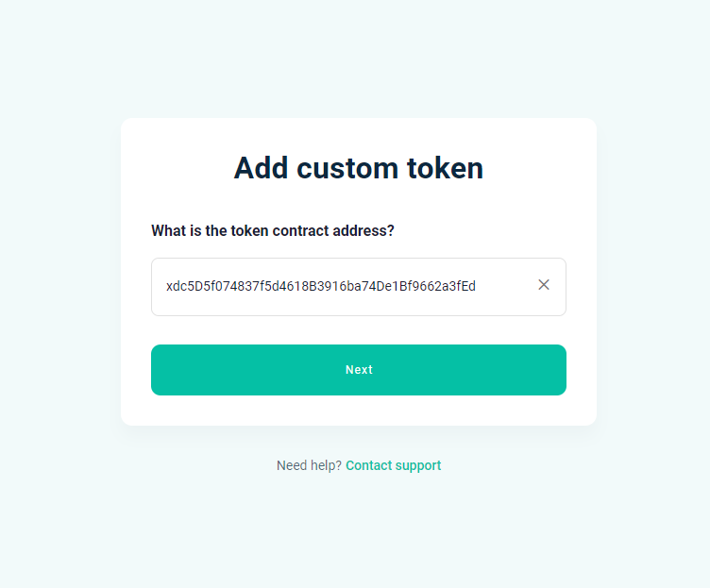710x588 pixels.
Task: Click the X icon inside the address input
Action: pos(544,285)
